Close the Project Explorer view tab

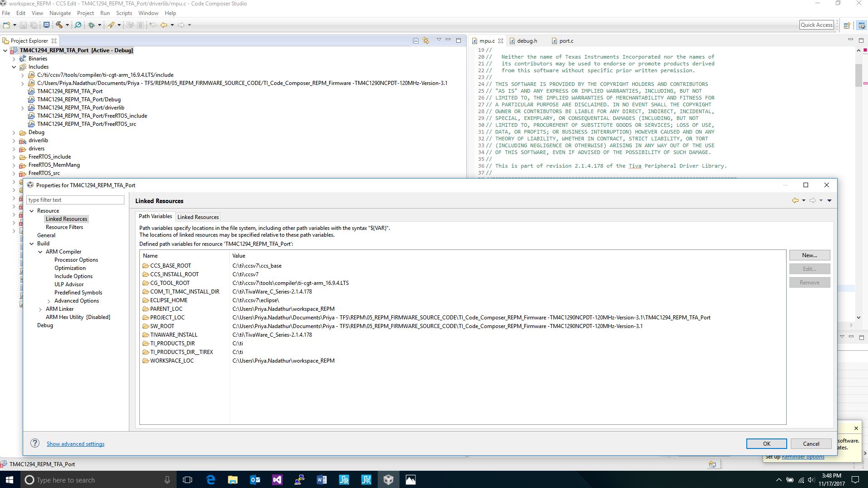coord(54,41)
